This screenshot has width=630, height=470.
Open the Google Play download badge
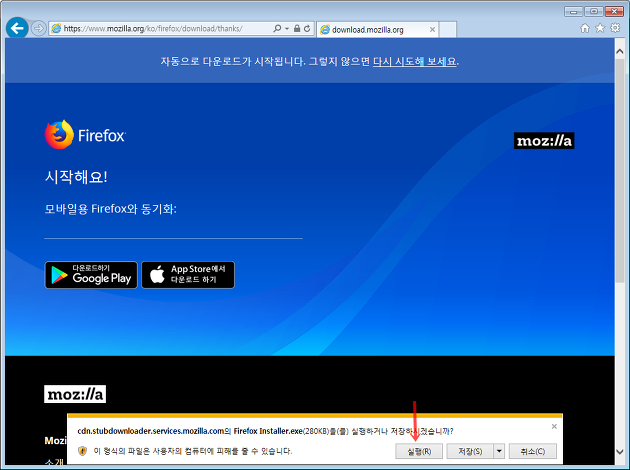pyautogui.click(x=91, y=275)
